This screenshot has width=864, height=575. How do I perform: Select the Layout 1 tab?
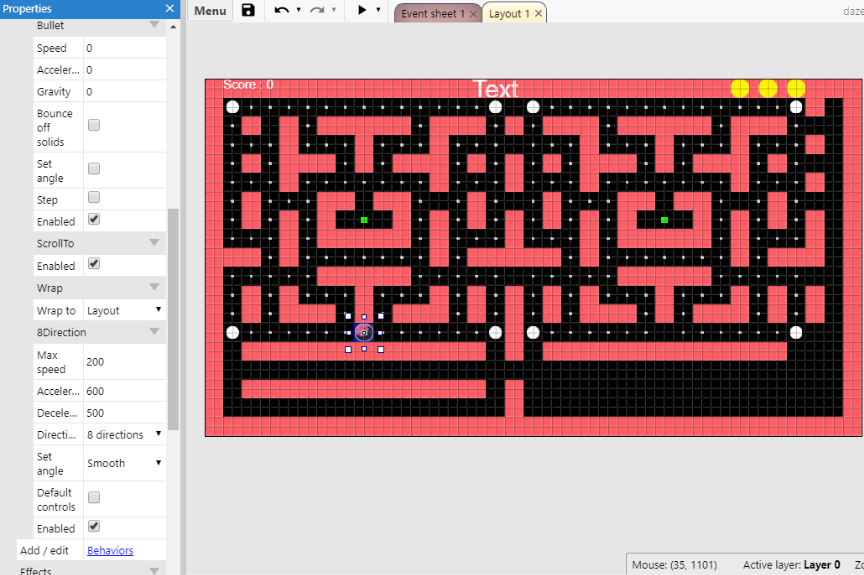click(509, 14)
